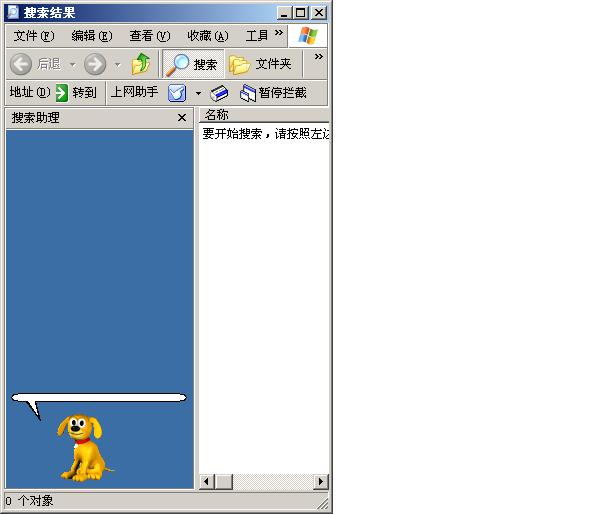Click the status bar text 0 个对象
The width and height of the screenshot is (594, 514).
pos(29,501)
